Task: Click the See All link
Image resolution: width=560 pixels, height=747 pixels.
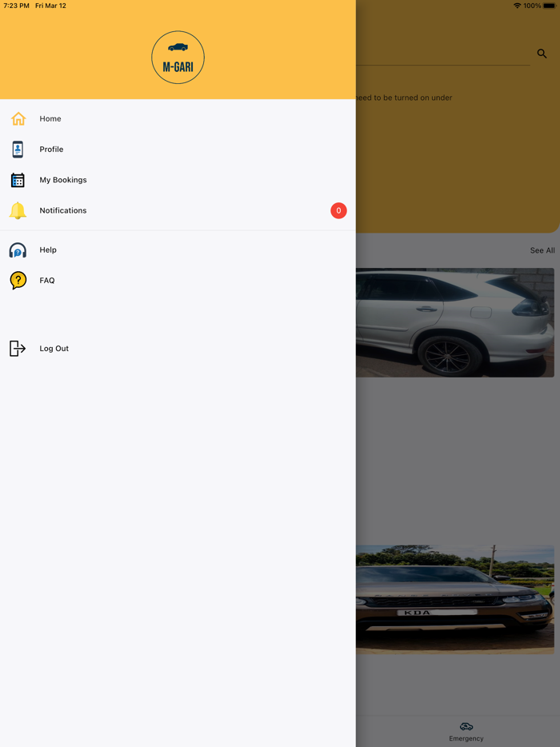Action: click(542, 250)
